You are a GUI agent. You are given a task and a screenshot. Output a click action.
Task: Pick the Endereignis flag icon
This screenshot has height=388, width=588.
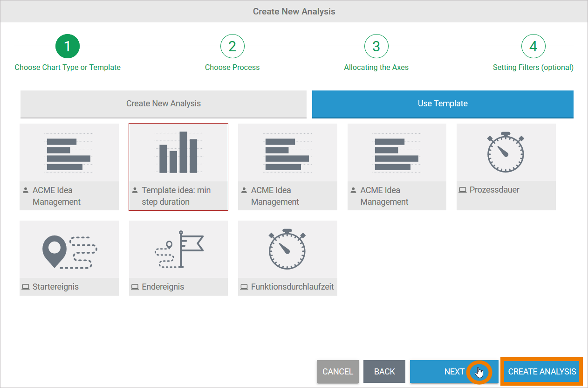click(x=178, y=249)
